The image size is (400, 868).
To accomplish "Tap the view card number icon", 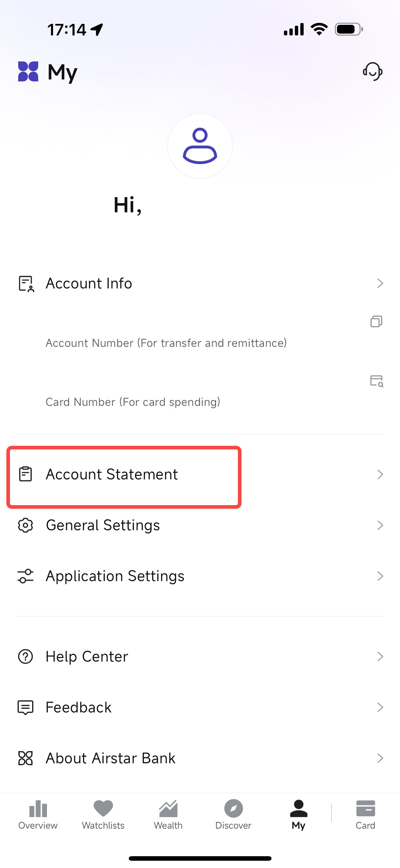I will tap(376, 381).
